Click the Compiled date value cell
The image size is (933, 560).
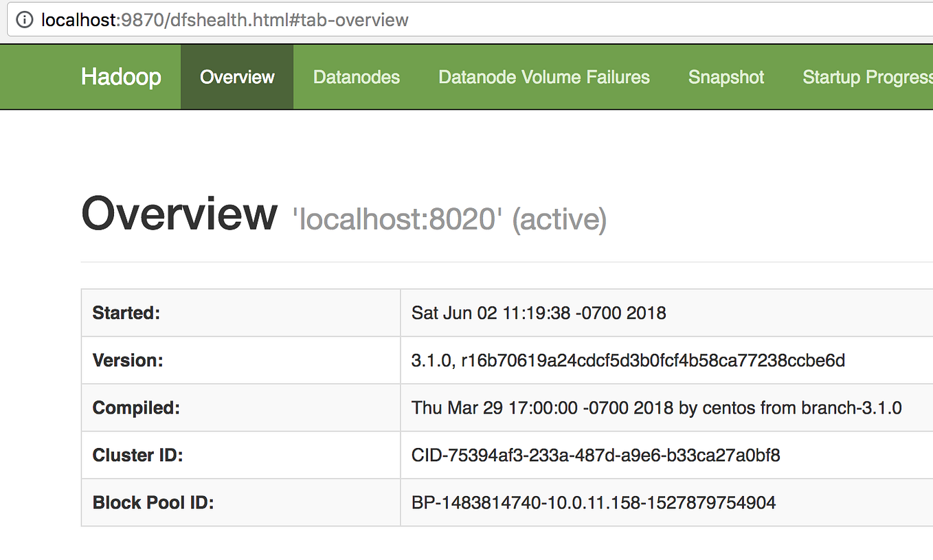point(655,407)
